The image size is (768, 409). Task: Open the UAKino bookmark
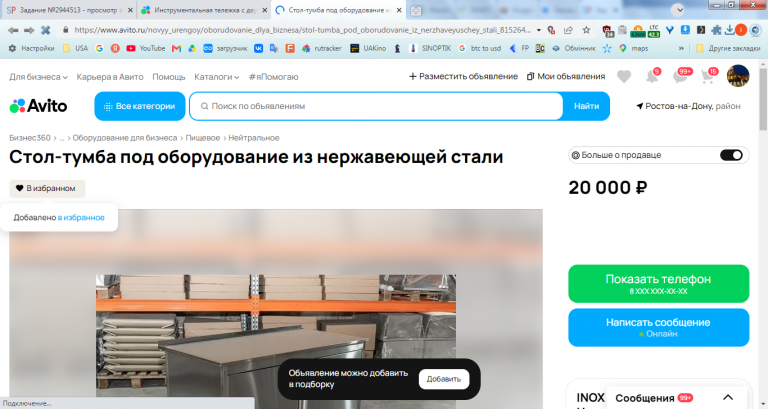pyautogui.click(x=368, y=48)
